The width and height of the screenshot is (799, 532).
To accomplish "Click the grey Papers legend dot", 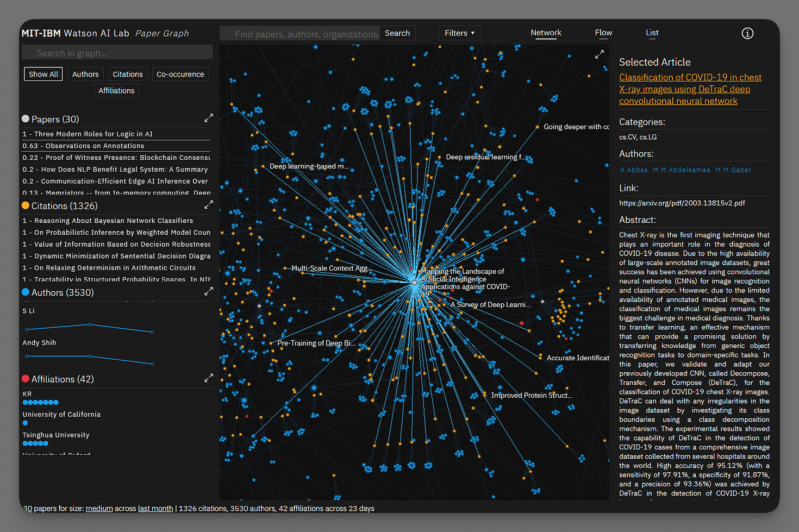I will (x=26, y=119).
